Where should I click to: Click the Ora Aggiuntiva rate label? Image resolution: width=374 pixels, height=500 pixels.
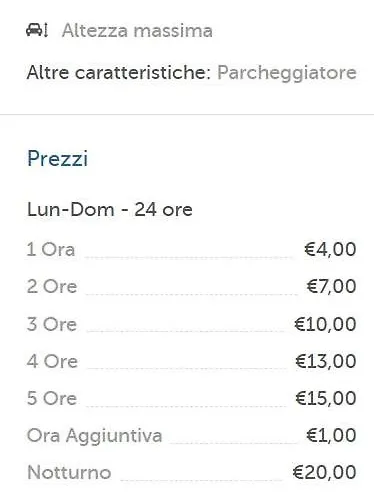95,436
